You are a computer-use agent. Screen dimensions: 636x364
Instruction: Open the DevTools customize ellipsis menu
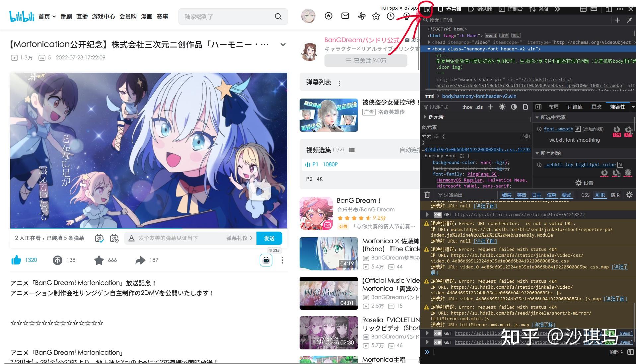[x=620, y=9]
